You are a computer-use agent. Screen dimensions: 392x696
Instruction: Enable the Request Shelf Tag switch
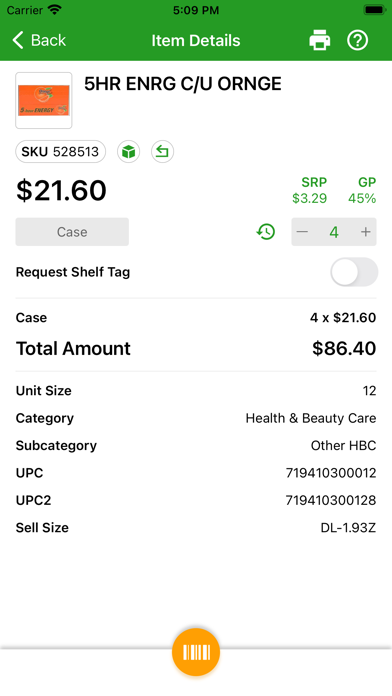tap(354, 272)
